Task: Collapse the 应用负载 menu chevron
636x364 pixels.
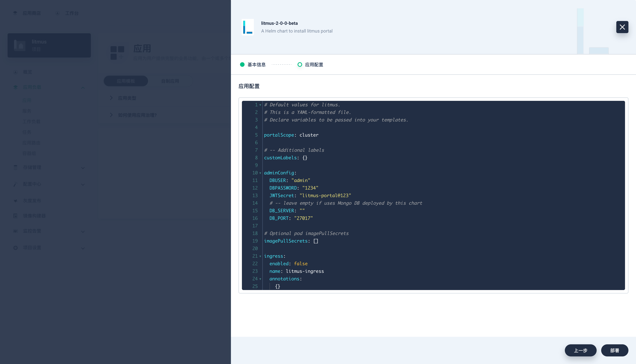Action: pyautogui.click(x=83, y=87)
